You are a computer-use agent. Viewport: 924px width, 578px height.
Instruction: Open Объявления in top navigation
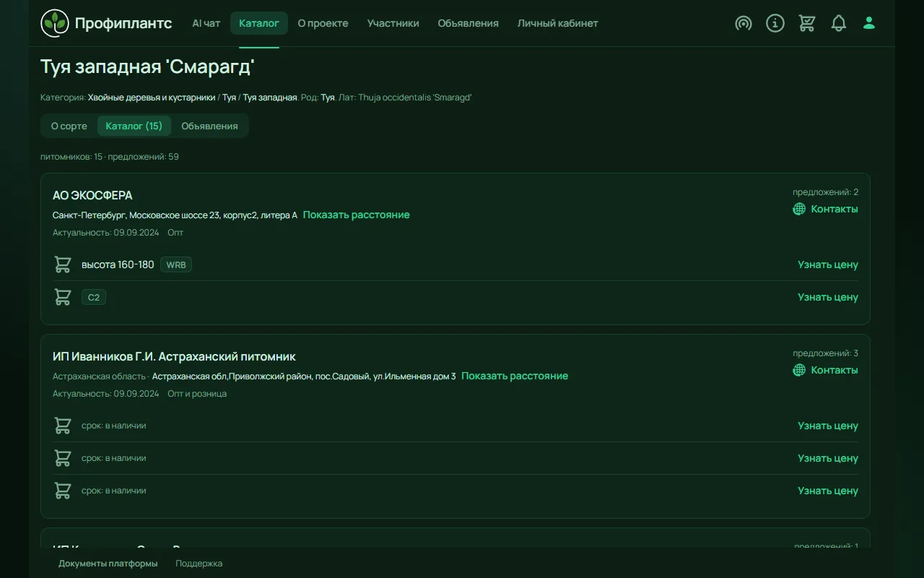point(468,23)
